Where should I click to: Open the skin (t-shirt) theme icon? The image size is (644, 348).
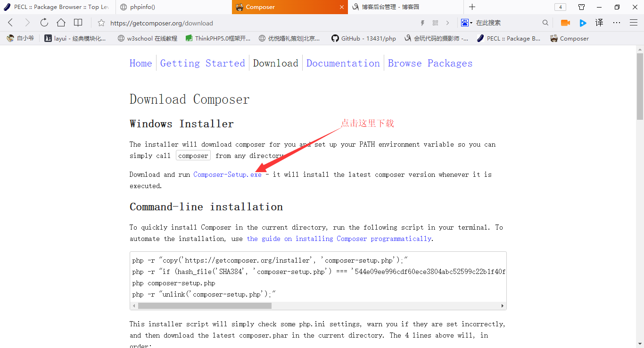pos(582,7)
